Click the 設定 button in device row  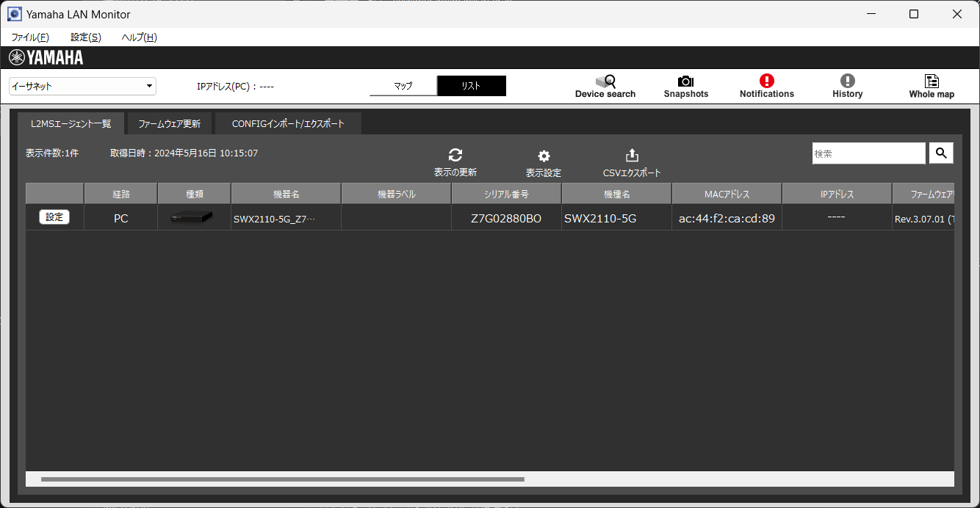pos(54,217)
